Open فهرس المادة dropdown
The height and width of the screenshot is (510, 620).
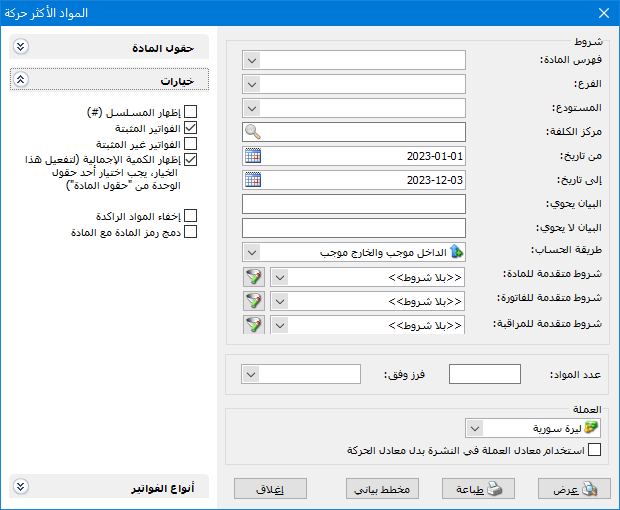click(x=252, y=60)
